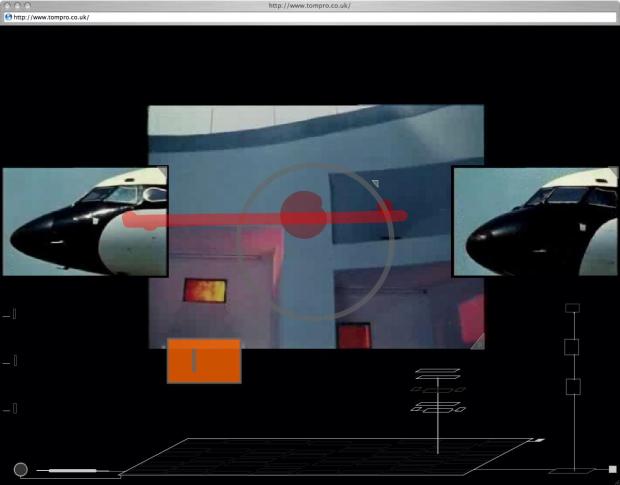Click the red disc inside the circular ring
Viewport: 620px width, 485px height.
coord(303,214)
